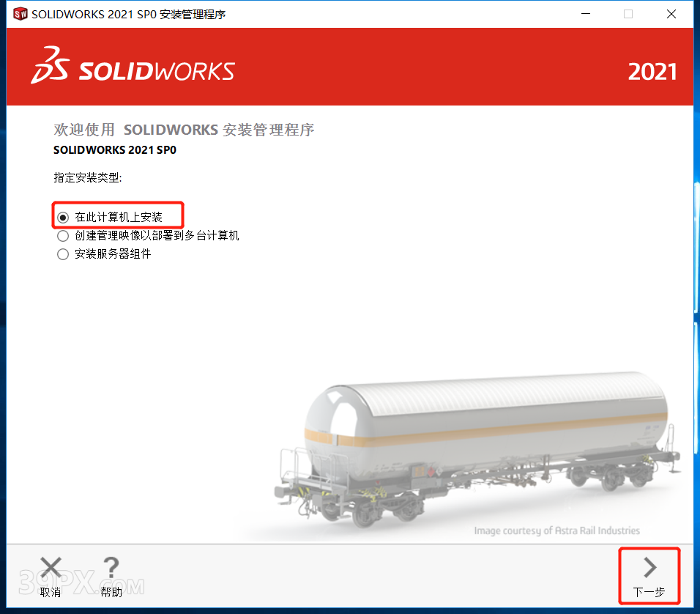This screenshot has width=700, height=614.
Task: Click the 下一步 label text
Action: point(649,593)
